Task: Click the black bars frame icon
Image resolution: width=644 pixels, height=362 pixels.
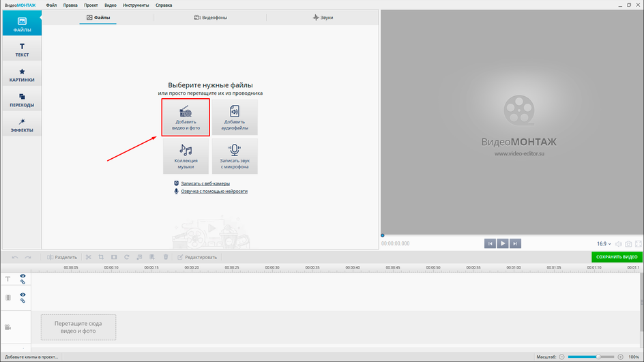Action: click(x=114, y=257)
